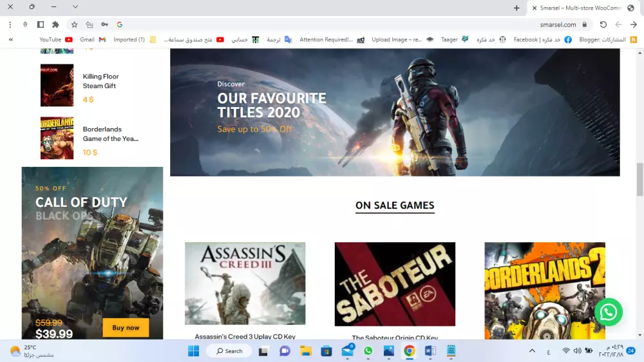Open the Chat app on taskbar
The height and width of the screenshot is (362, 644).
(x=285, y=351)
